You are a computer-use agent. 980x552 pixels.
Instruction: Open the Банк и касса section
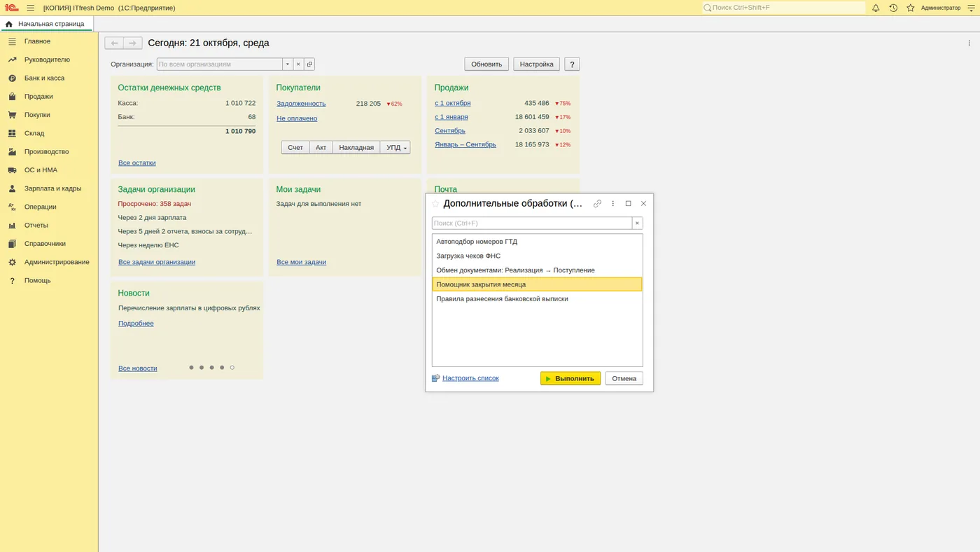click(44, 78)
